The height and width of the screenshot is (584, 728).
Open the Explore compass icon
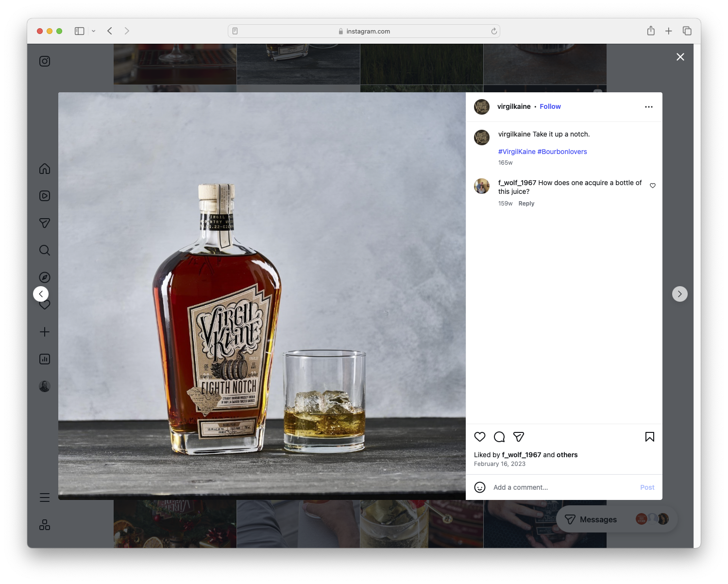pos(44,277)
